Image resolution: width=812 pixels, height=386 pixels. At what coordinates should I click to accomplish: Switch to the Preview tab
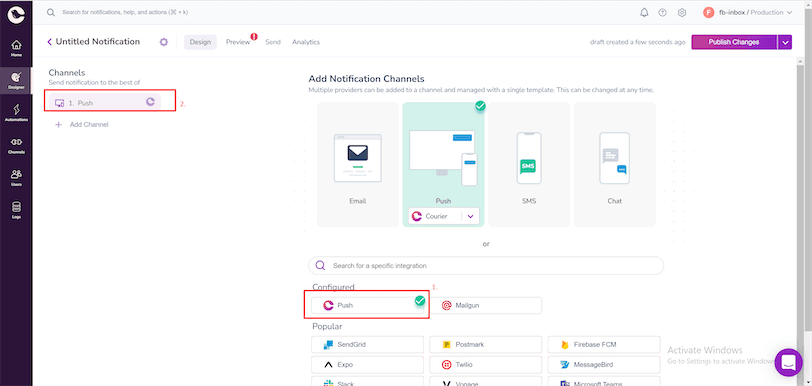coord(238,42)
